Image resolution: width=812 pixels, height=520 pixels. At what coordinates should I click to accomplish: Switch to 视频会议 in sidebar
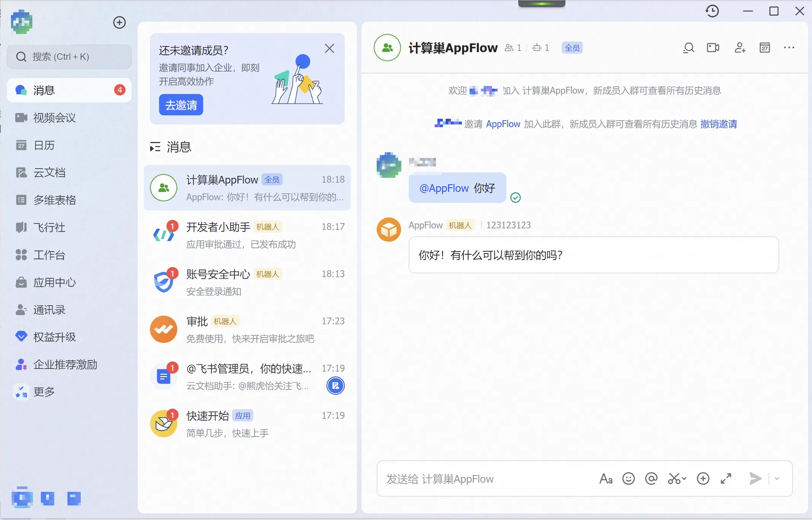tap(54, 118)
